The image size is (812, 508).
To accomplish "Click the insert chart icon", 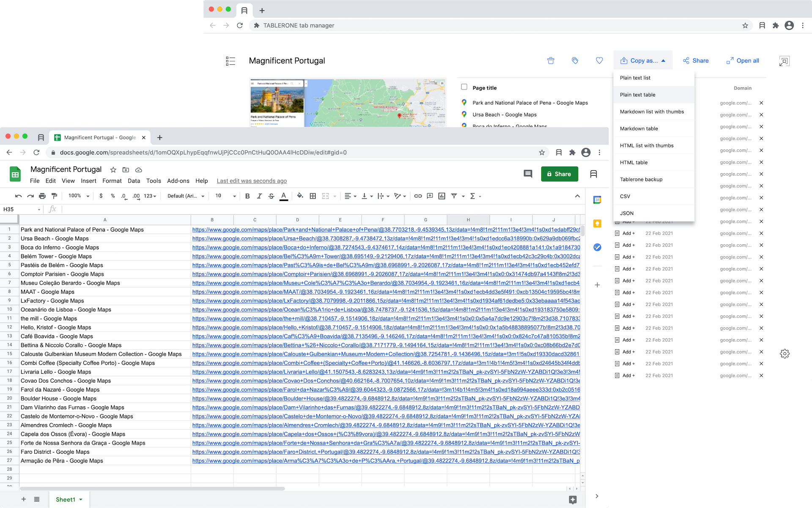I will 442,196.
